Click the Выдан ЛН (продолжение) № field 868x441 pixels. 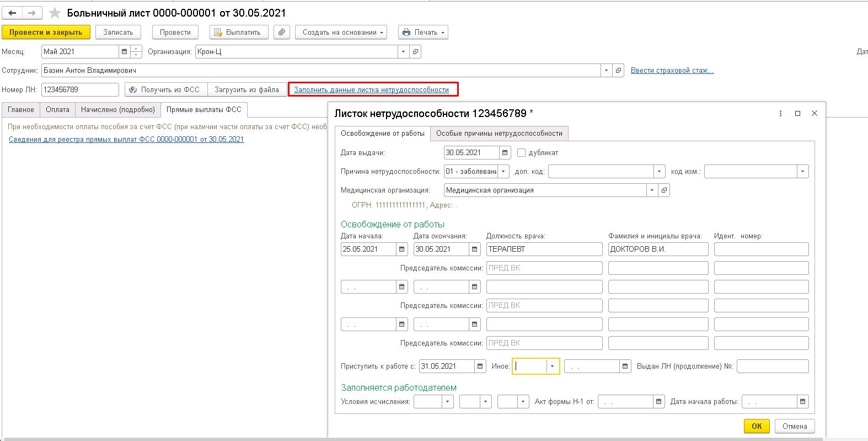773,366
